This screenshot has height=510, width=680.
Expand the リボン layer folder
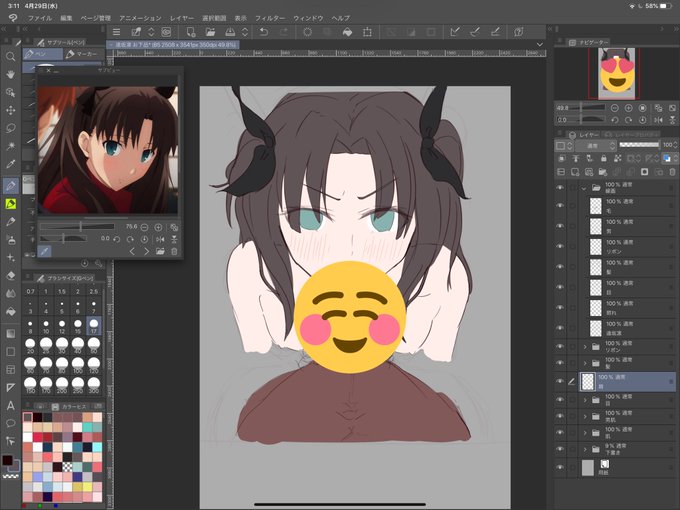point(585,347)
